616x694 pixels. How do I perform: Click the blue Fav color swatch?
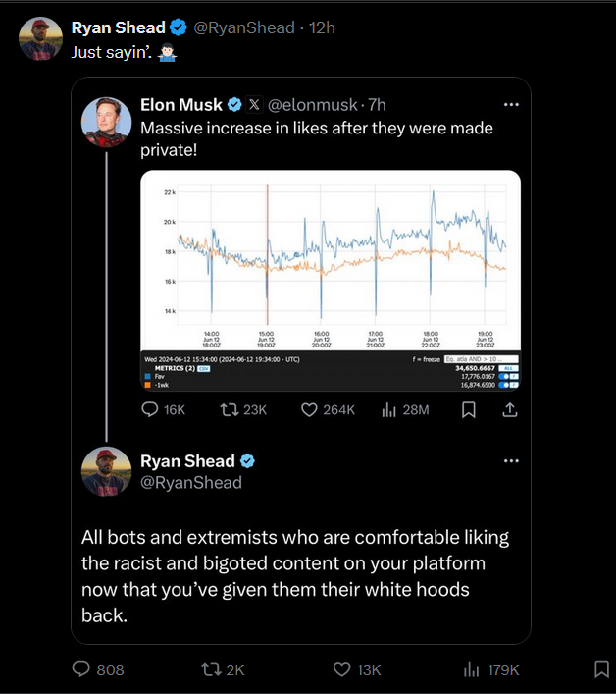pos(147,377)
